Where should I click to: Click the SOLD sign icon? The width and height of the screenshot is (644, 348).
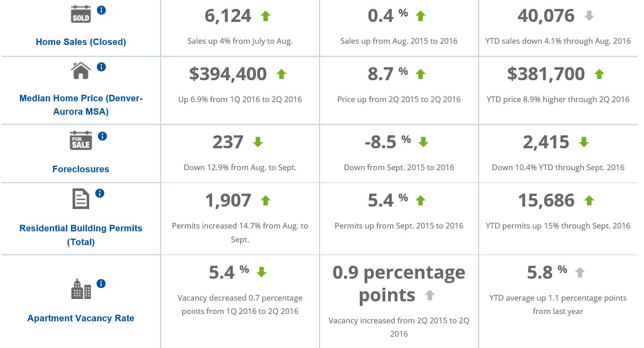[x=81, y=14]
